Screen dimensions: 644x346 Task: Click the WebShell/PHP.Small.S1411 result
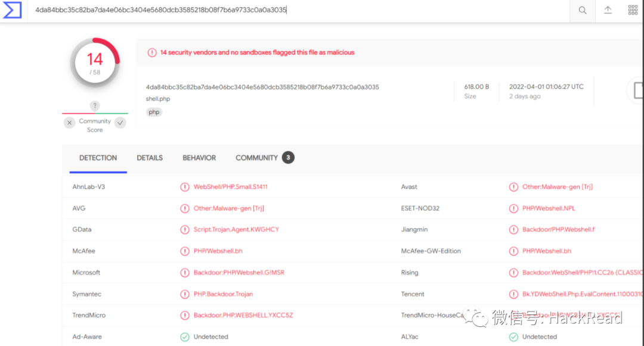click(x=230, y=186)
